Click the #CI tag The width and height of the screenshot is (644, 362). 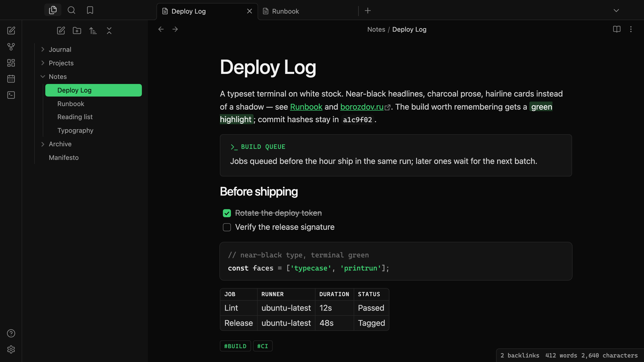pyautogui.click(x=263, y=346)
